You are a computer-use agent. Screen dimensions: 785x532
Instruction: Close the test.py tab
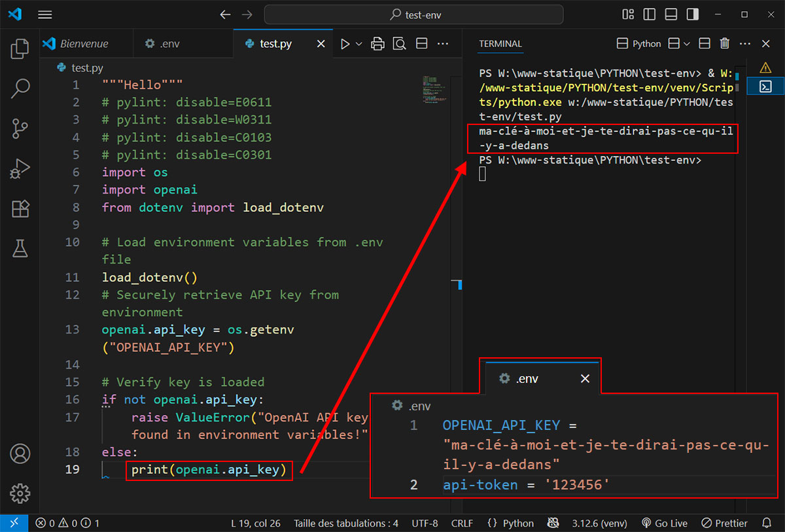321,44
